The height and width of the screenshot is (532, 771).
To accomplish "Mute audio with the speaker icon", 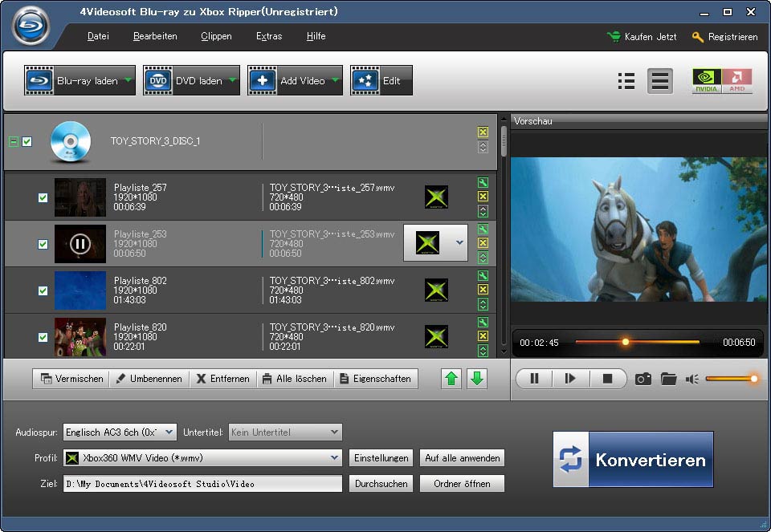I will (x=691, y=379).
